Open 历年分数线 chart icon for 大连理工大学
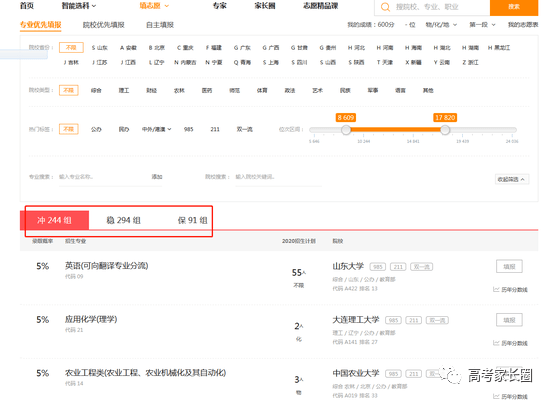 [x=496, y=343]
